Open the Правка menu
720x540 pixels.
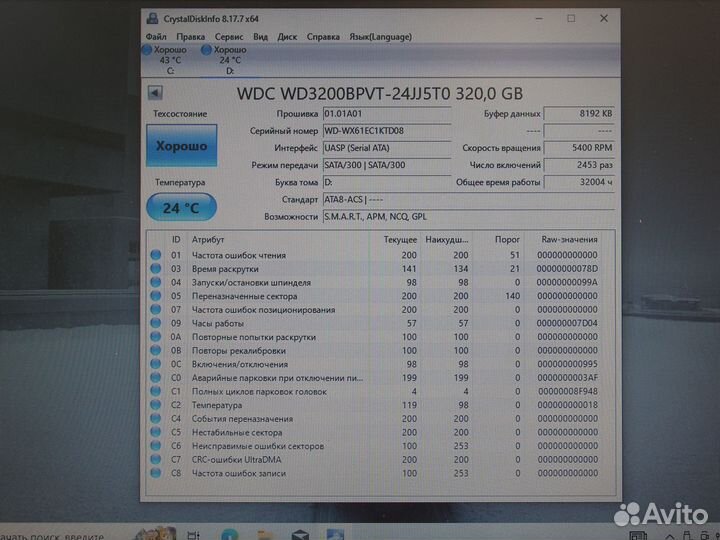(191, 37)
